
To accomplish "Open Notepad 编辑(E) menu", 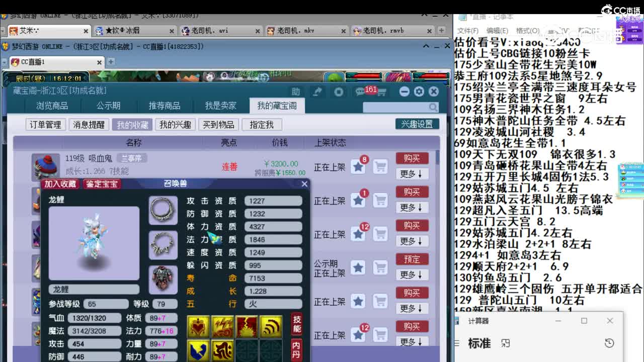I will [x=497, y=31].
